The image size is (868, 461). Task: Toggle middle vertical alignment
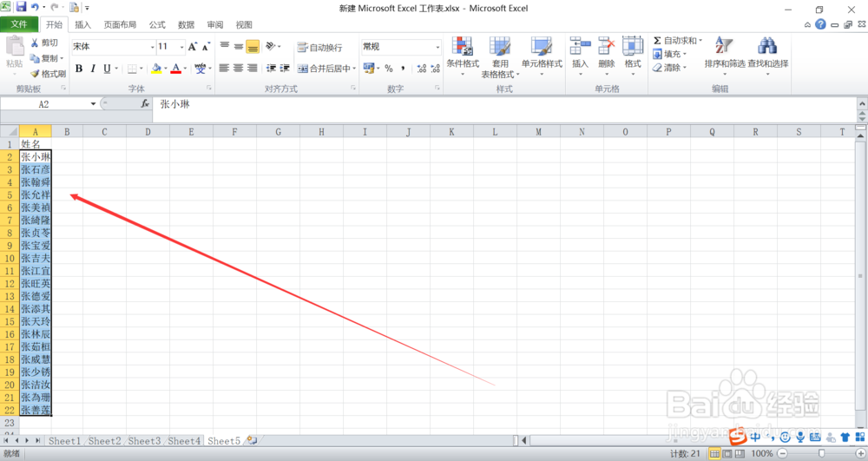tap(238, 47)
